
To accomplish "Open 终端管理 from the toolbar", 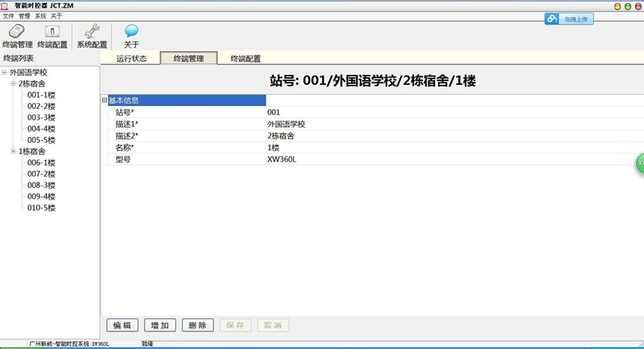I will (17, 36).
